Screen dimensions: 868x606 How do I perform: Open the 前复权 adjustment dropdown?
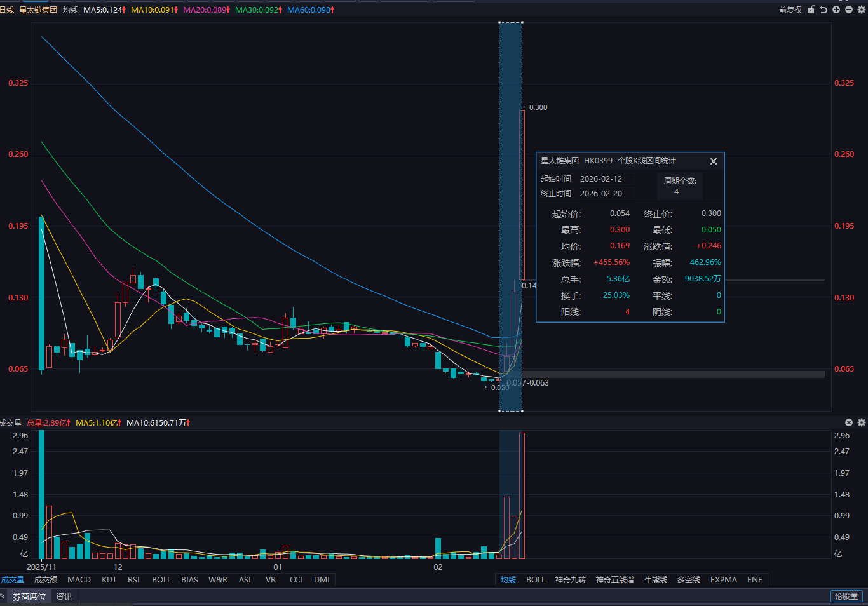point(790,10)
